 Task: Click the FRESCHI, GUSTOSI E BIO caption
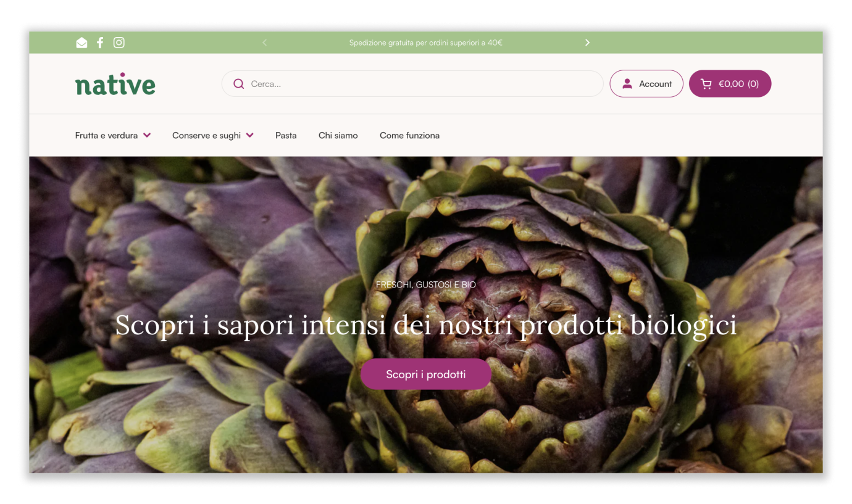point(426,285)
